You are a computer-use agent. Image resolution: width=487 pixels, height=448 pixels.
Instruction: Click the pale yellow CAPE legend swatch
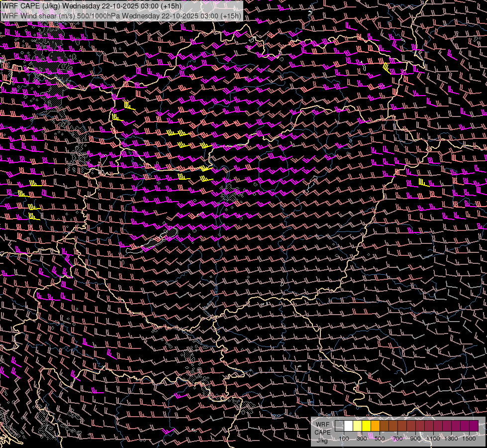[358, 426]
